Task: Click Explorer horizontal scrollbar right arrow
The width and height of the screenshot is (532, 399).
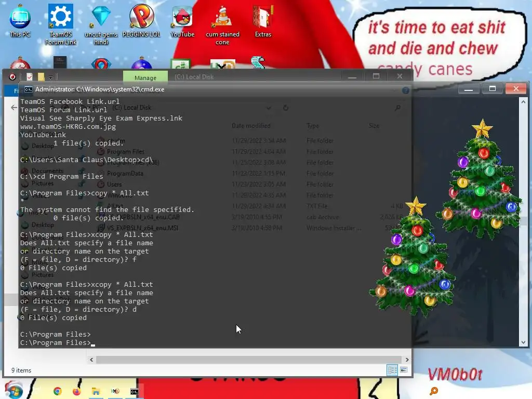Action: tap(407, 360)
